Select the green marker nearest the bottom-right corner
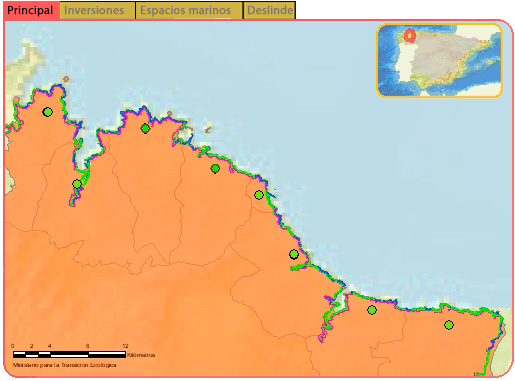Image resolution: width=515 pixels, height=381 pixels. 449,325
